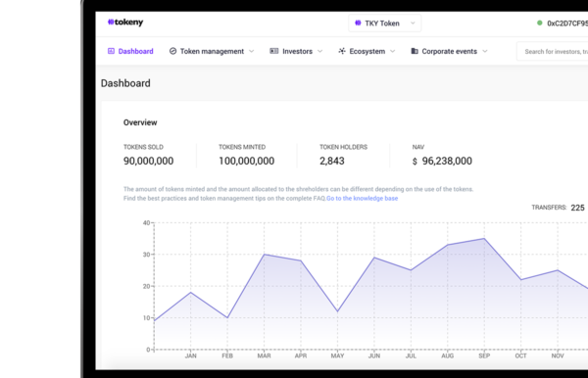This screenshot has height=378, width=588.
Task: Click the Corporate events building icon
Action: coord(415,51)
